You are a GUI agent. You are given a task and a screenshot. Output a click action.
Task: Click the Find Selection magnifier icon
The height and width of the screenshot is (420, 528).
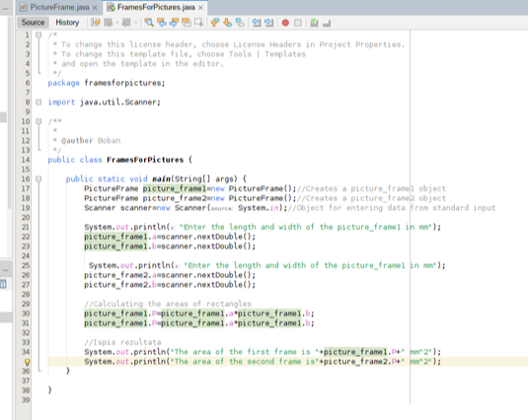(x=149, y=23)
